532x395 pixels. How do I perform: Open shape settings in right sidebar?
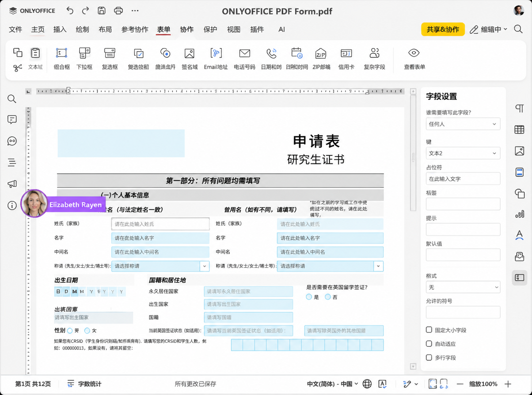[520, 193]
